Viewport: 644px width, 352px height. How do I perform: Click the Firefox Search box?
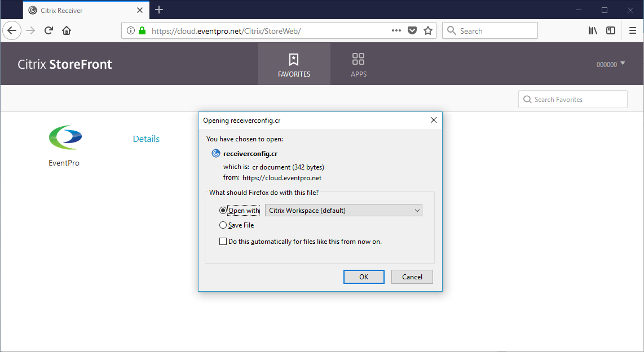490,31
